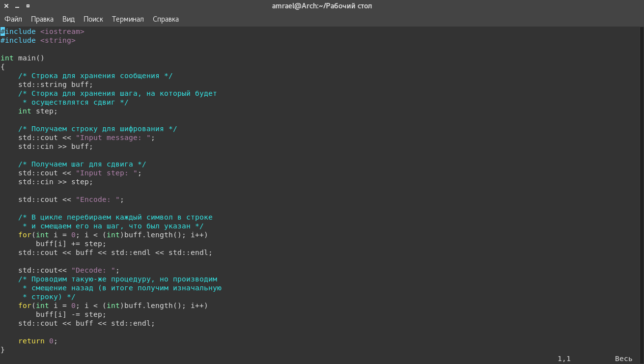Close the terminal window with X button
This screenshot has width=644, height=364.
(x=6, y=6)
